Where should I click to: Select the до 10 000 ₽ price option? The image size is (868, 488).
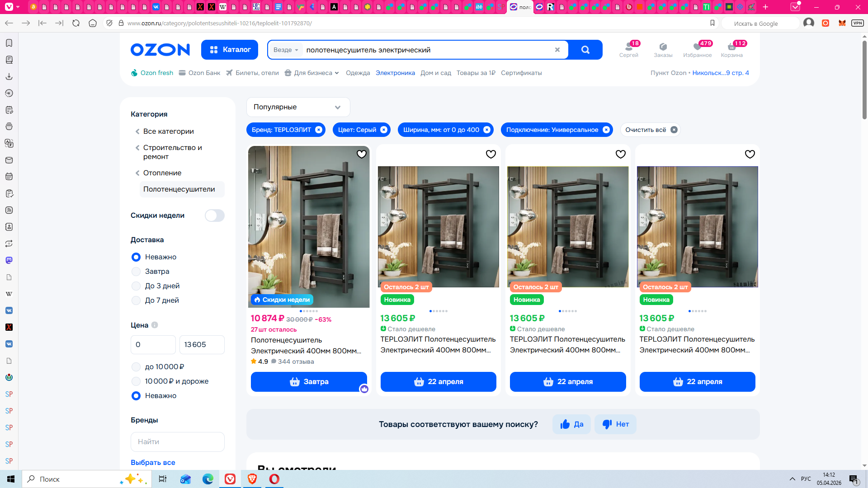pos(136,367)
